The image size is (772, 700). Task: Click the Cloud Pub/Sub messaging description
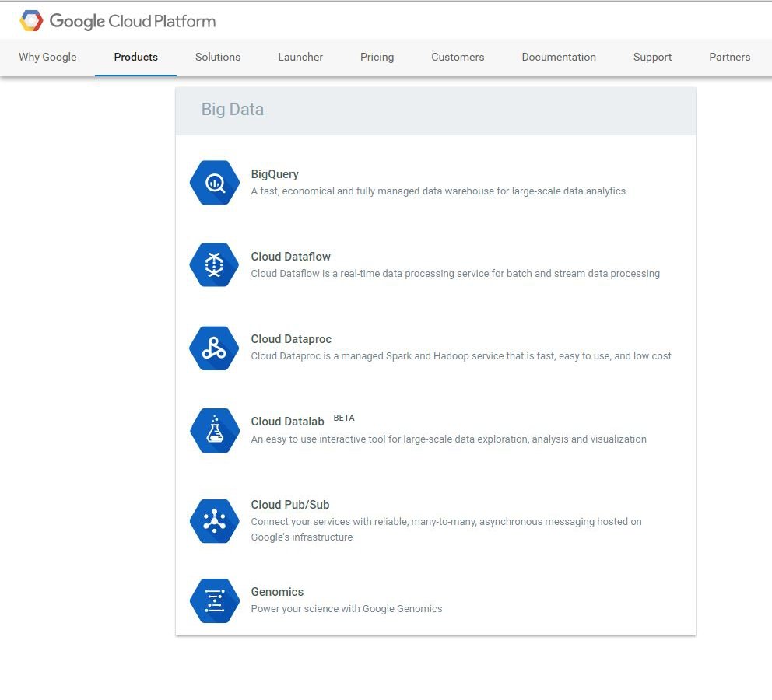click(446, 529)
